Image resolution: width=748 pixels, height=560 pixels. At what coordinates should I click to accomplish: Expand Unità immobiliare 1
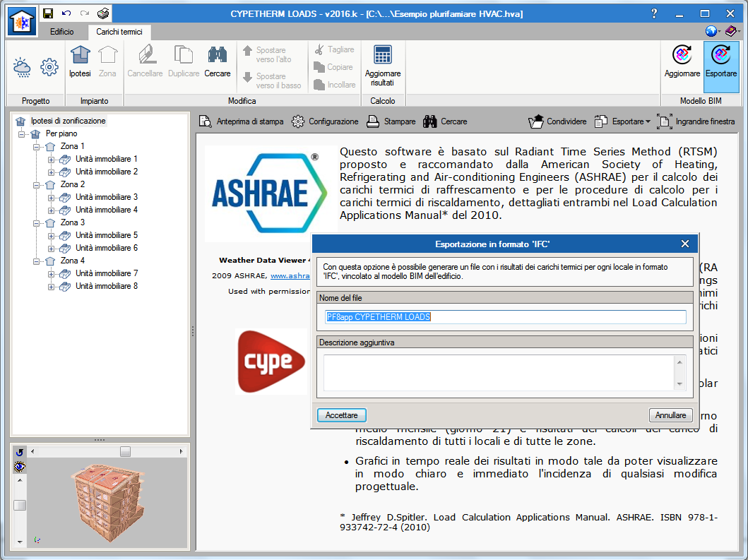click(51, 160)
